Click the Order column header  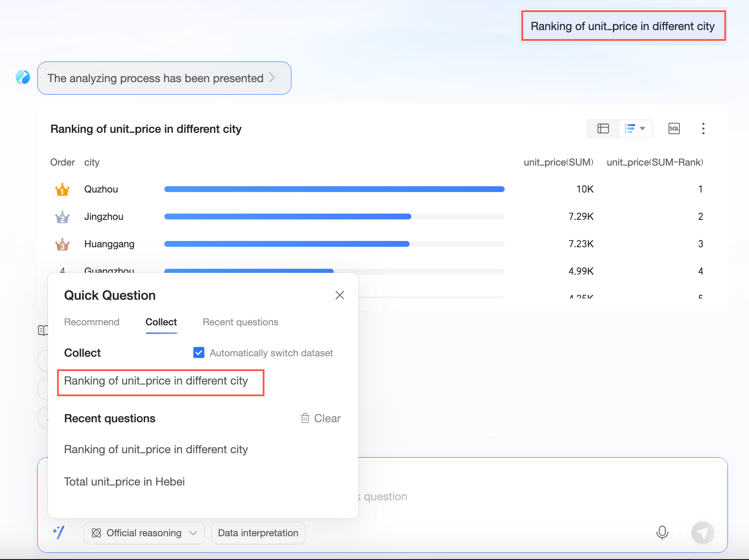62,162
